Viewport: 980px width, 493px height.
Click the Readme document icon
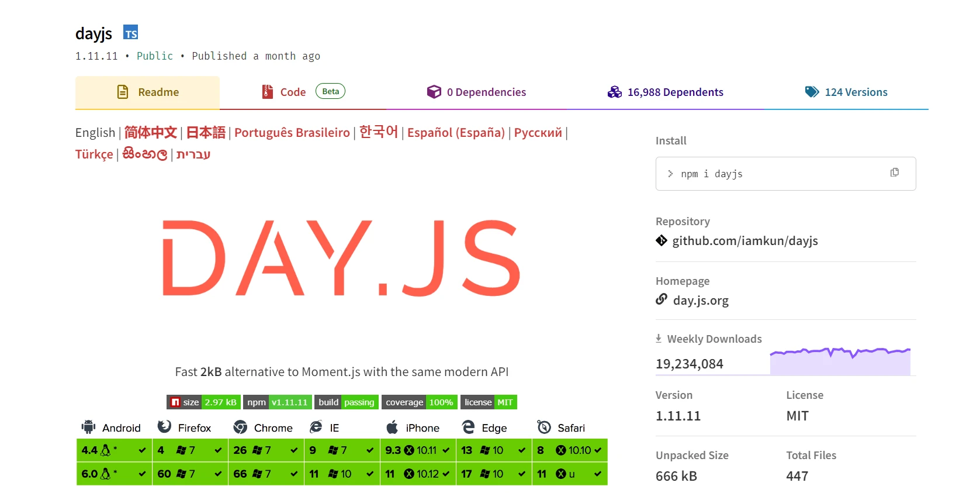(123, 92)
